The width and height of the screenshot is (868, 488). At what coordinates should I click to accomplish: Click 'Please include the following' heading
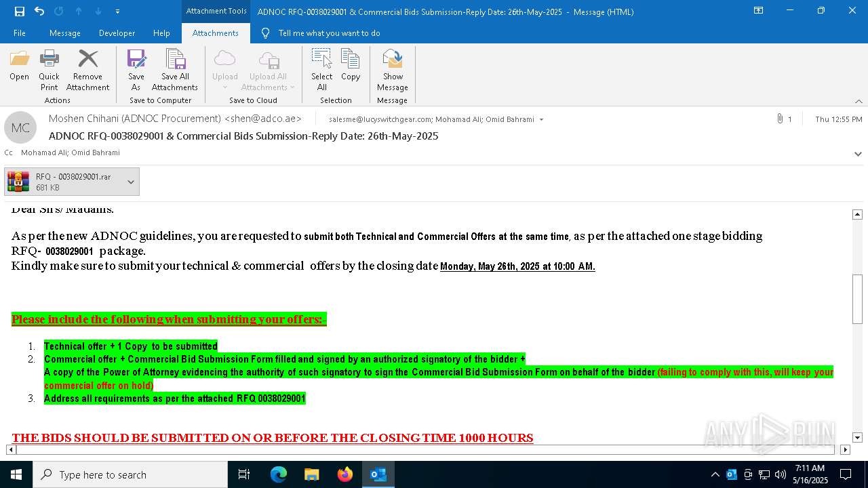(169, 319)
